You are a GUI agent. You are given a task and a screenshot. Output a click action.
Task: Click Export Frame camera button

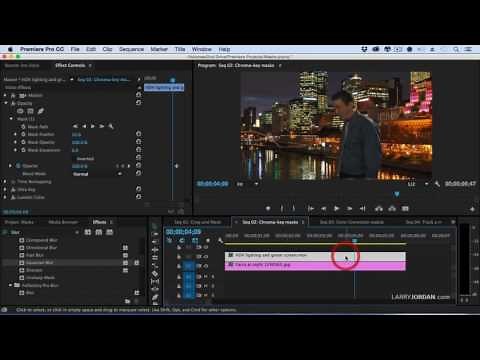tap(405, 209)
